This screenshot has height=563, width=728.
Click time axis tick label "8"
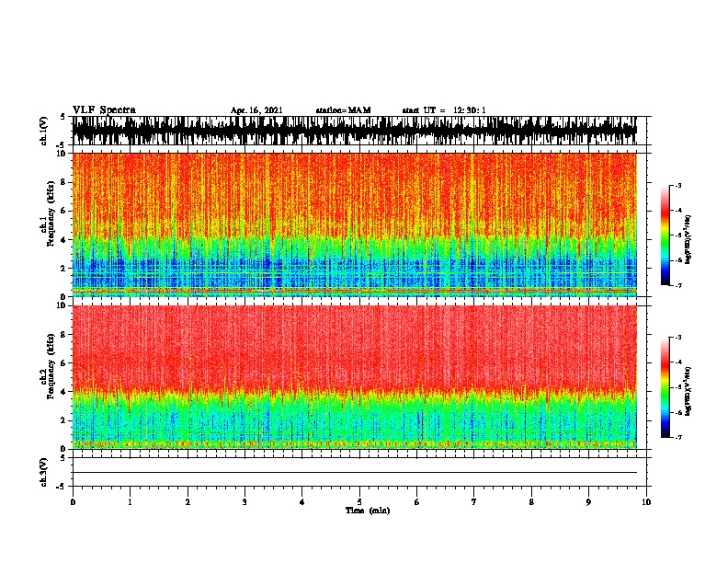click(531, 502)
